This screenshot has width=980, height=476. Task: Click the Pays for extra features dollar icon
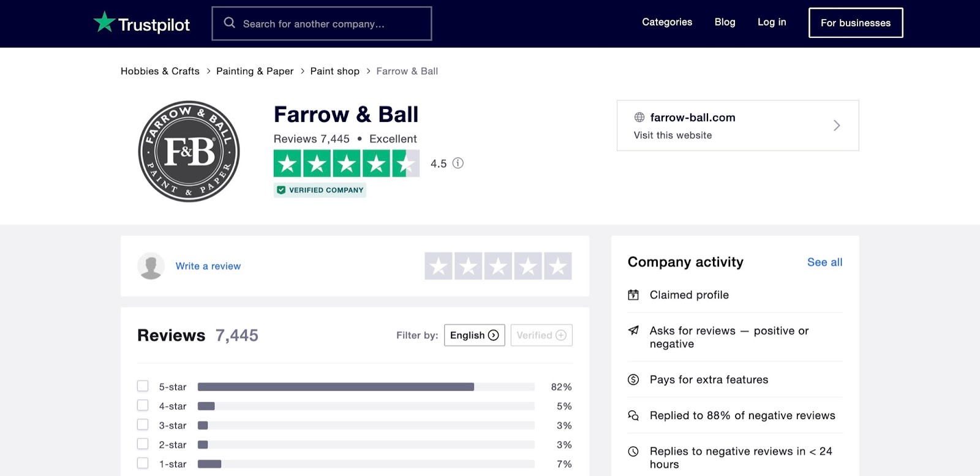pyautogui.click(x=633, y=380)
